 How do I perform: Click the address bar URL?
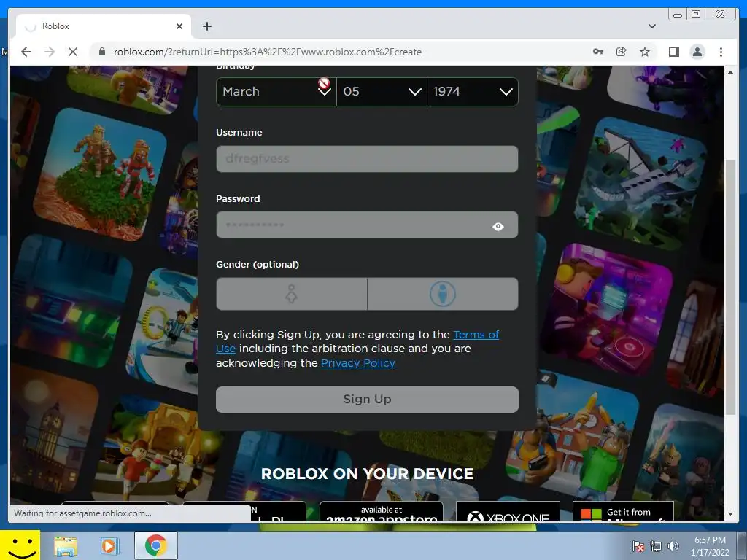[x=267, y=52]
